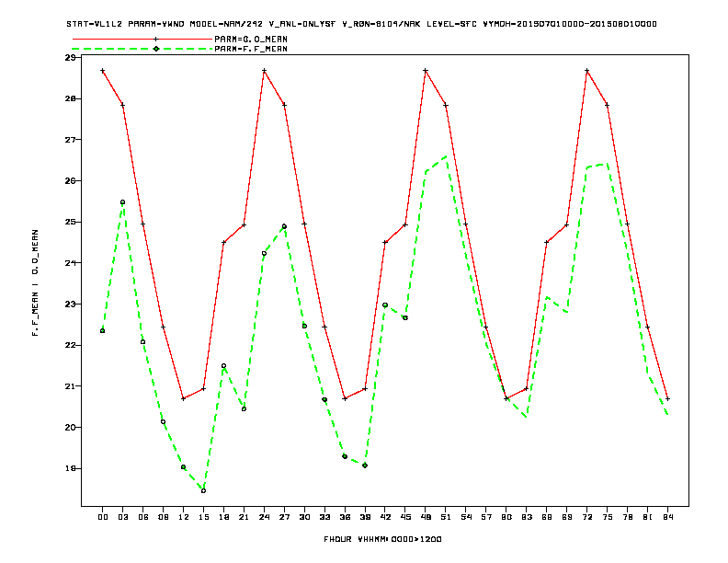Click x-axis tick label 00

click(103, 517)
